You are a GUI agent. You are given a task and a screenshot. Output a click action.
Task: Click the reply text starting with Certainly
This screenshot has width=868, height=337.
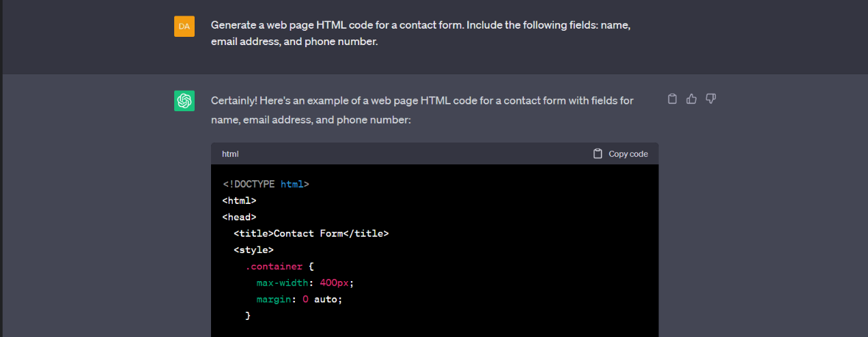coord(422,110)
